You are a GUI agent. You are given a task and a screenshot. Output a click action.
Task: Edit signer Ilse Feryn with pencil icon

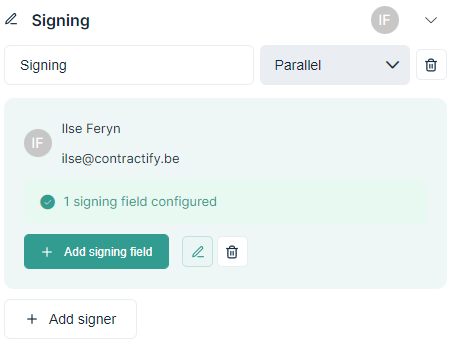tap(197, 252)
